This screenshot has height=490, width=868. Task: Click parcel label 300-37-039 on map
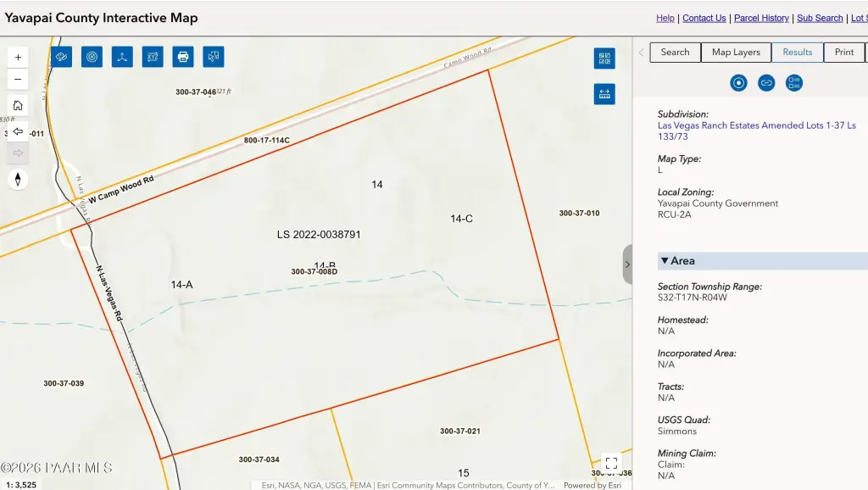click(64, 383)
